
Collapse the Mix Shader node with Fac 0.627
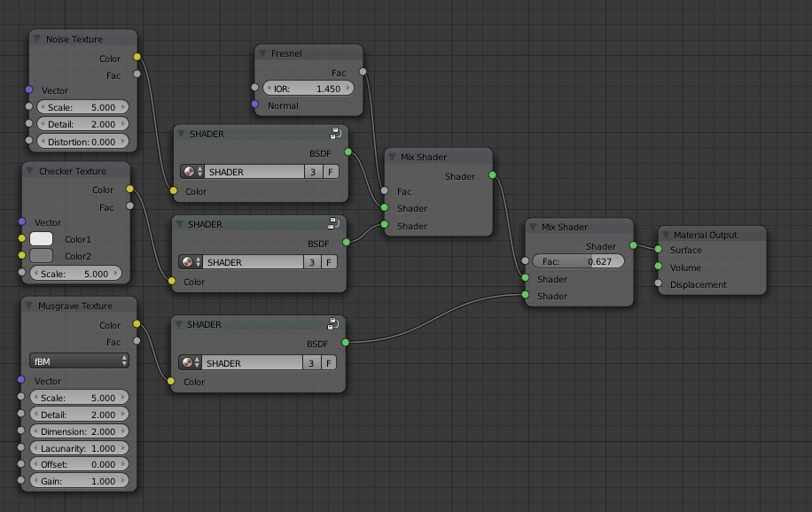click(x=533, y=227)
